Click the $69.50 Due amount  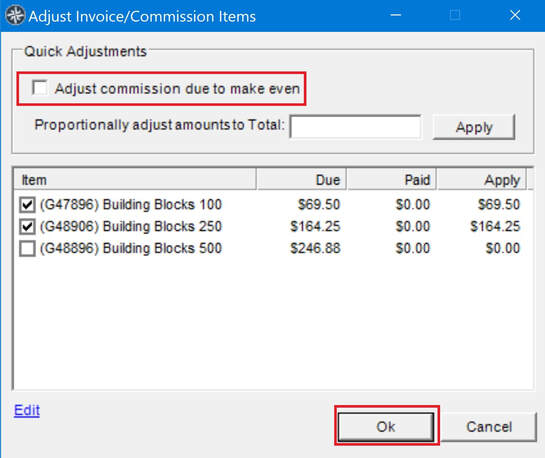(x=319, y=204)
